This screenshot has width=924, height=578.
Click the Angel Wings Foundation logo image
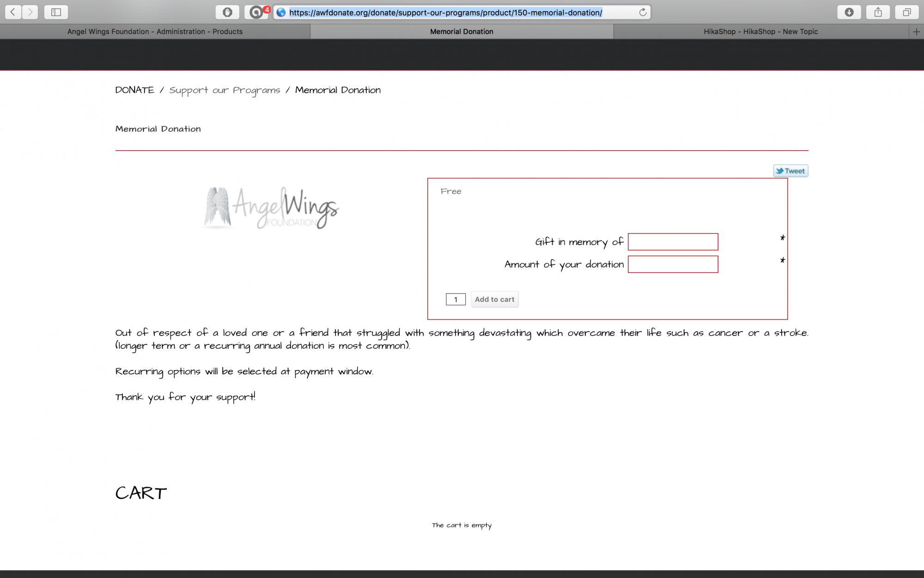(x=272, y=208)
